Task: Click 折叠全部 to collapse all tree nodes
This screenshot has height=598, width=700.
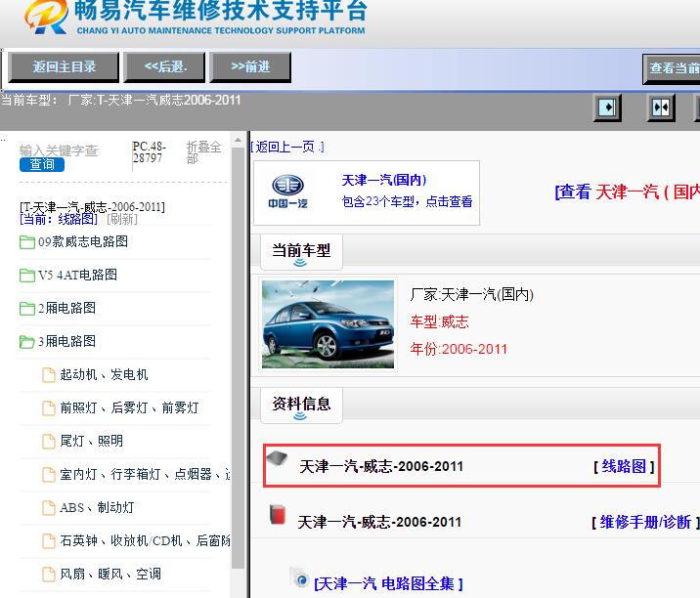Action: [x=203, y=152]
